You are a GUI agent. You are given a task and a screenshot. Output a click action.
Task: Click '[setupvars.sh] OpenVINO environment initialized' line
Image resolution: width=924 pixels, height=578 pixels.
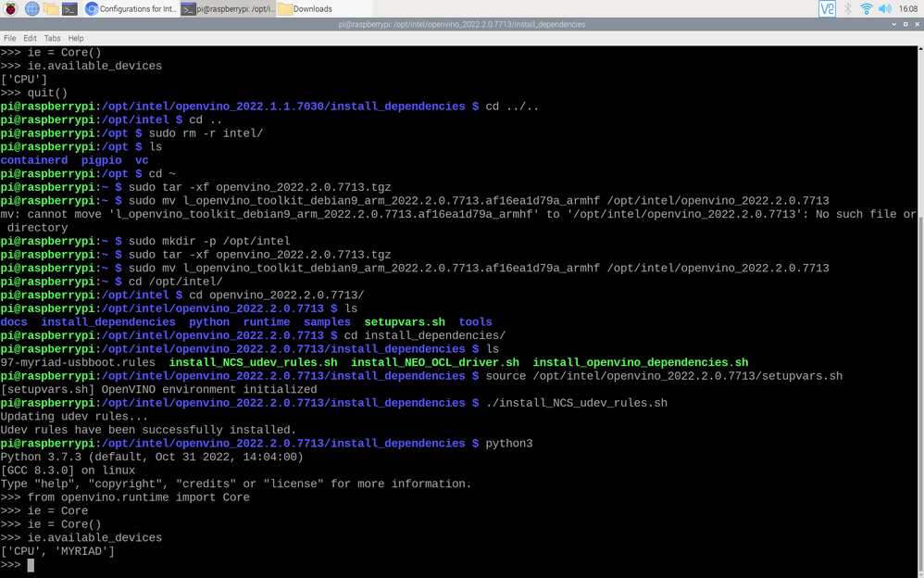point(158,389)
